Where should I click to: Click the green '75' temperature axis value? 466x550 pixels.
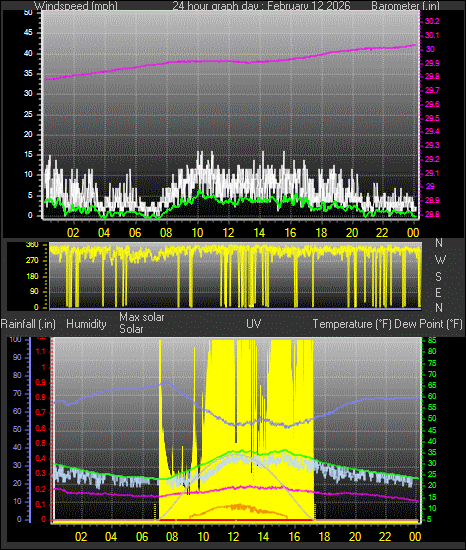point(432,363)
